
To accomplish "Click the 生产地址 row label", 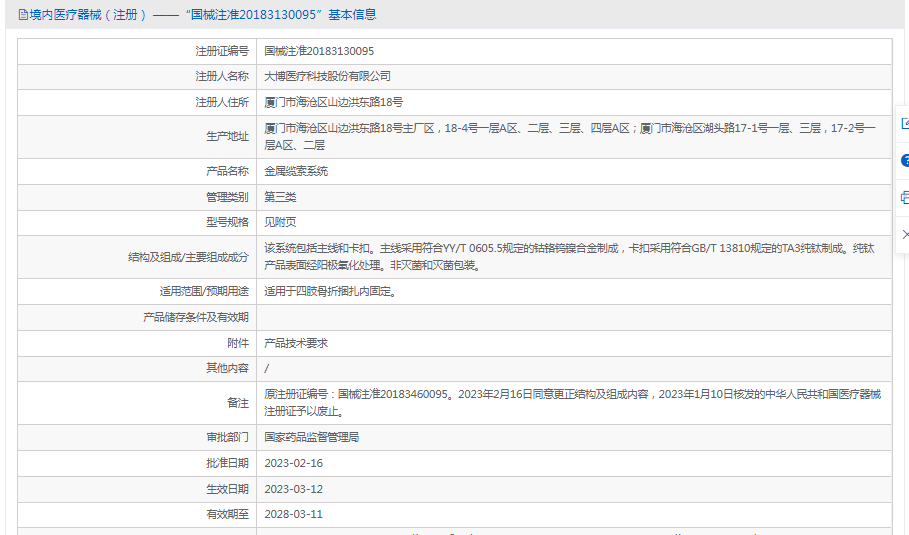I will [227, 136].
